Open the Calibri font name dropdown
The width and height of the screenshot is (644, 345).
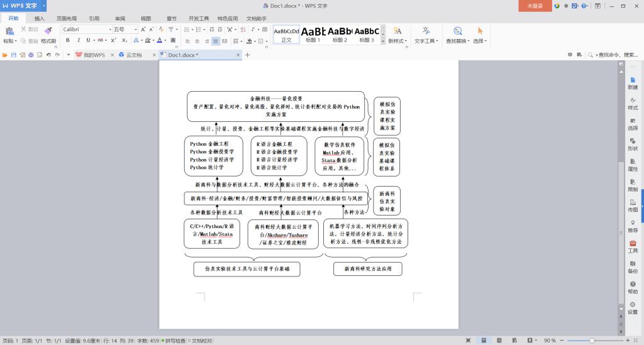pyautogui.click(x=110, y=30)
